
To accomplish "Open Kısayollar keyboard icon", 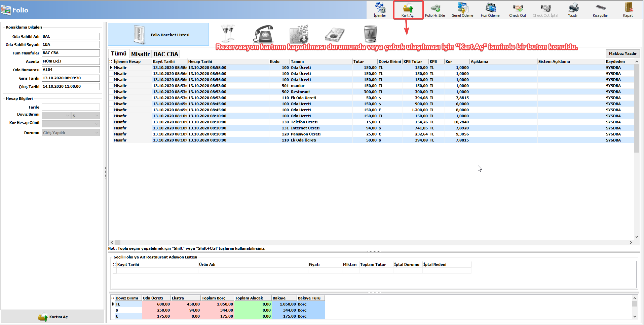I will click(x=601, y=10).
